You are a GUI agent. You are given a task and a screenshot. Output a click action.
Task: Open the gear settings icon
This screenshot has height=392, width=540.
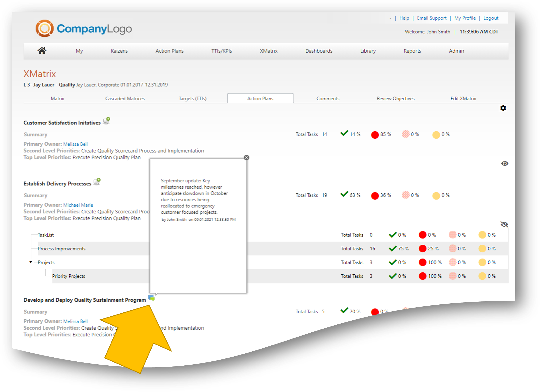pyautogui.click(x=503, y=108)
